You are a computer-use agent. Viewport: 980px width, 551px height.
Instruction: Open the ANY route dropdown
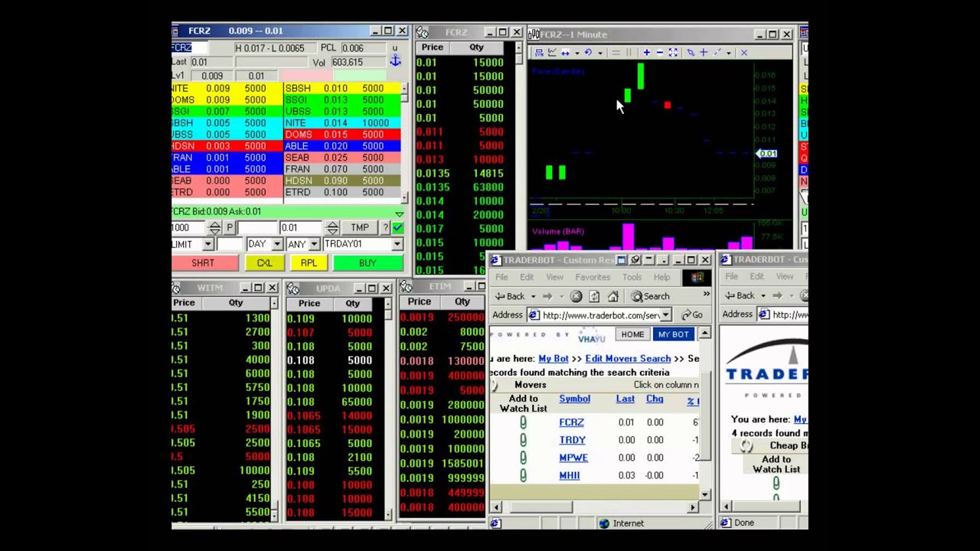pos(315,244)
